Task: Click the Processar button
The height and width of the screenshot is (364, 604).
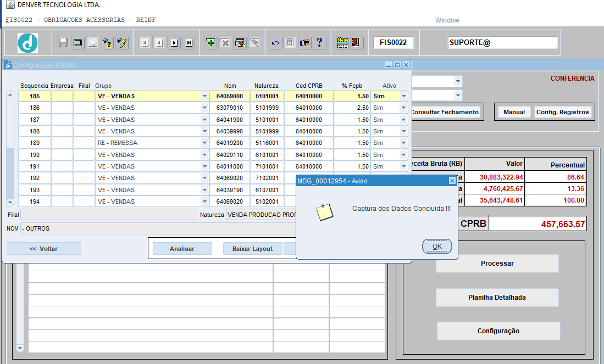Action: click(x=497, y=264)
